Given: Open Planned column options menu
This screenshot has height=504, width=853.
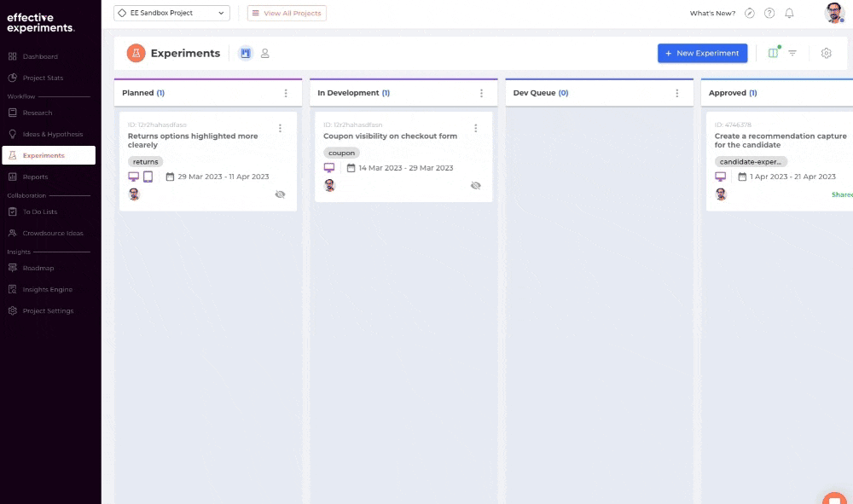Looking at the screenshot, I should (x=286, y=93).
